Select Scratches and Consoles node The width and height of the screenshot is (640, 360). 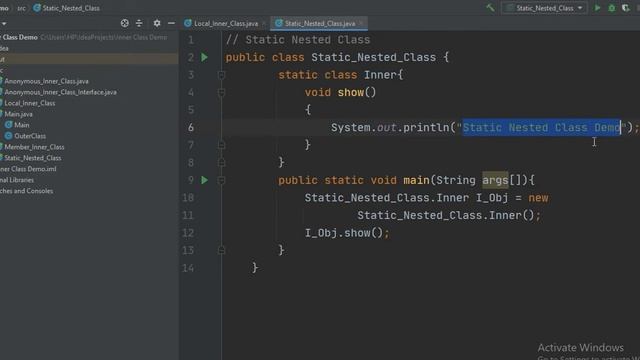tap(26, 191)
